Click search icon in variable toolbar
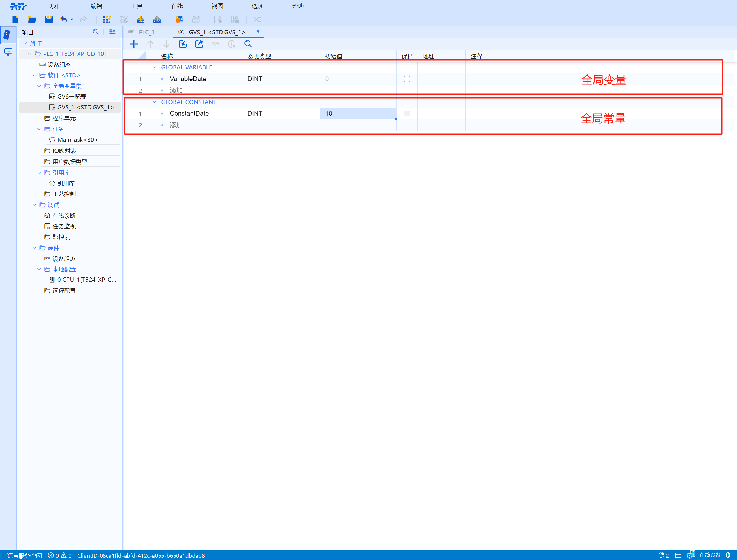The image size is (737, 560). (x=248, y=44)
